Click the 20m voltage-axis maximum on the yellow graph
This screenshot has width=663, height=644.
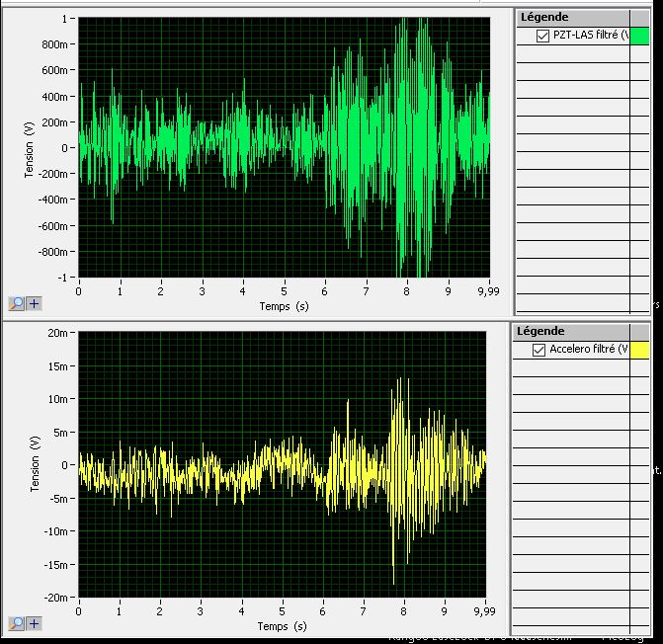pyautogui.click(x=59, y=333)
